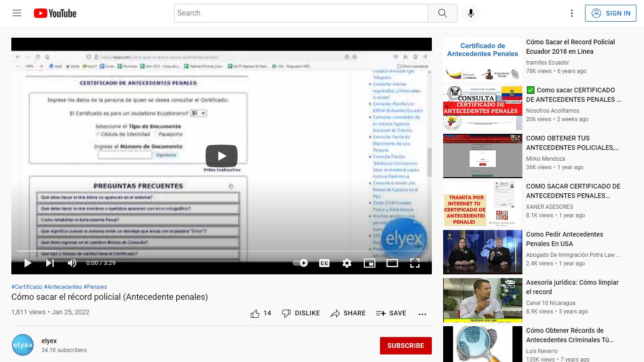Screen dimensions: 644x362
Task: Open Canal 10 Nicaragua channel
Action: pos(551,303)
